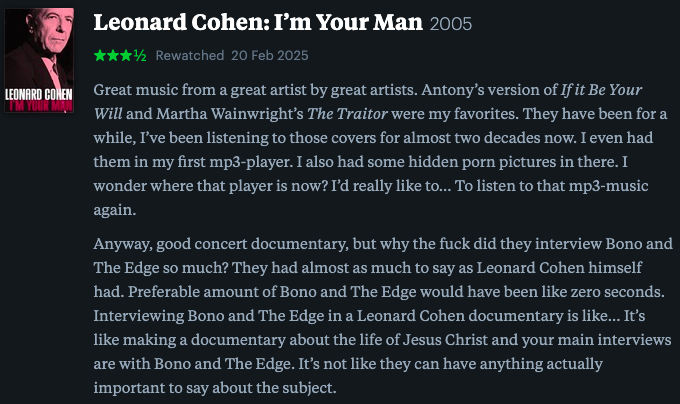The height and width of the screenshot is (404, 680).
Task: Click the word again ending first paragraph
Action: [x=114, y=210]
